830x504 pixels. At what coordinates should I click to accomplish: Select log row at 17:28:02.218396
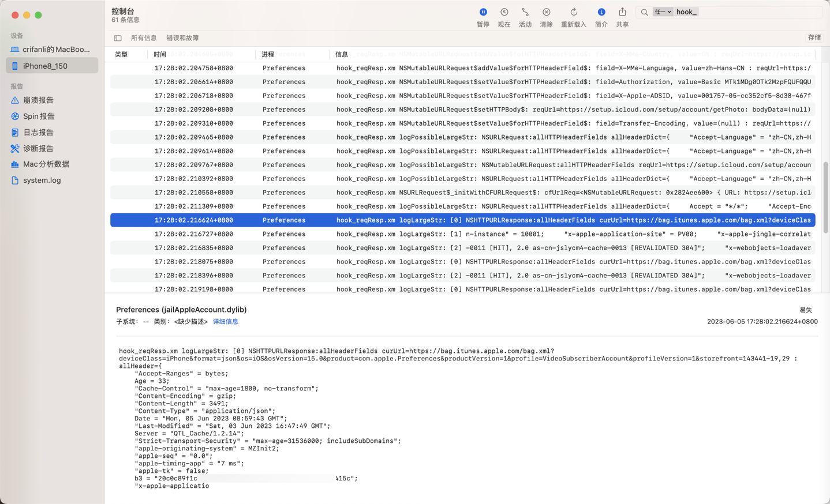(x=463, y=276)
